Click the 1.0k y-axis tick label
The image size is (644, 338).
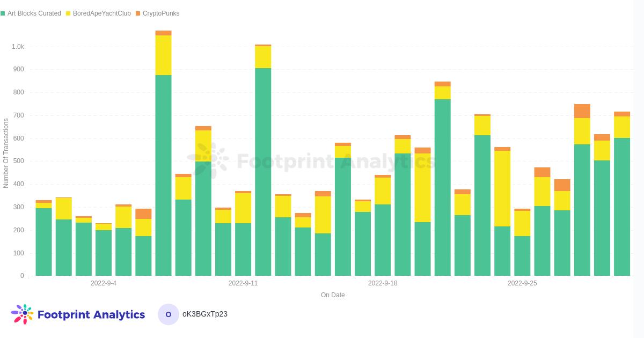click(x=18, y=47)
